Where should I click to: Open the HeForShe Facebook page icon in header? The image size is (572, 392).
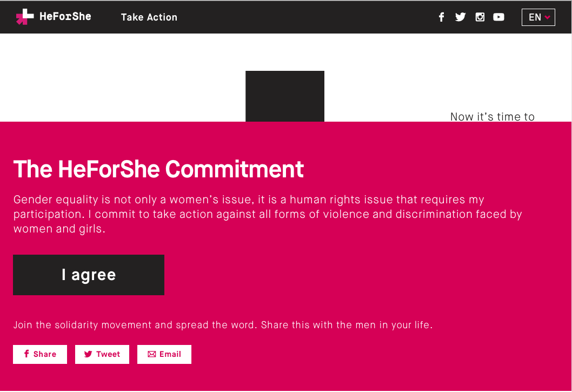441,17
